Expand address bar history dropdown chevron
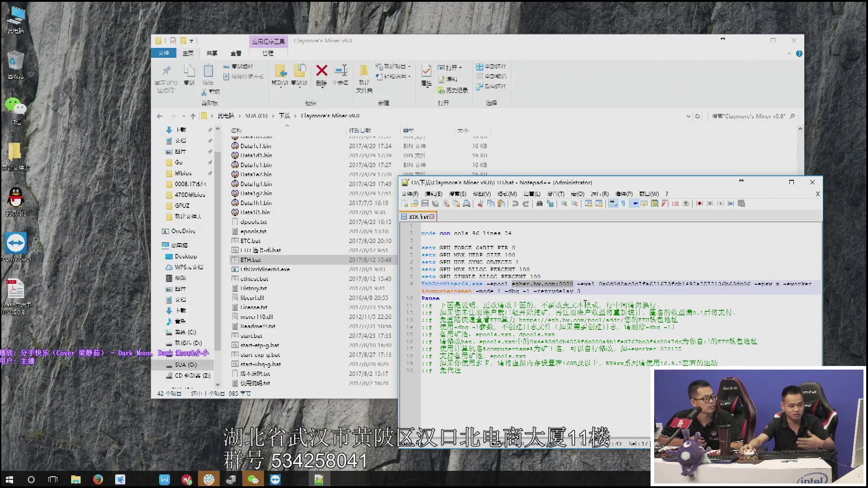This screenshot has width=868, height=488. [688, 117]
